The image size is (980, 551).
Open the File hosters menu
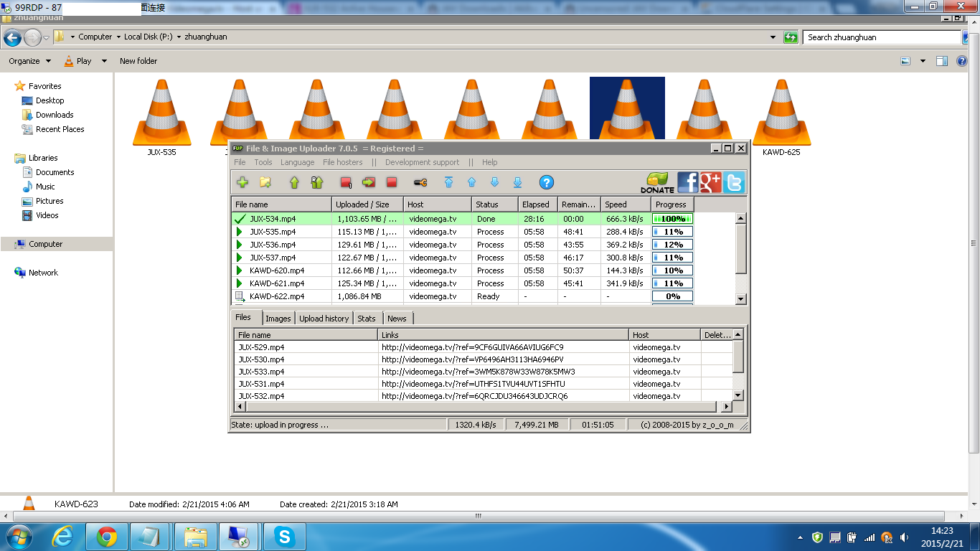click(x=343, y=162)
